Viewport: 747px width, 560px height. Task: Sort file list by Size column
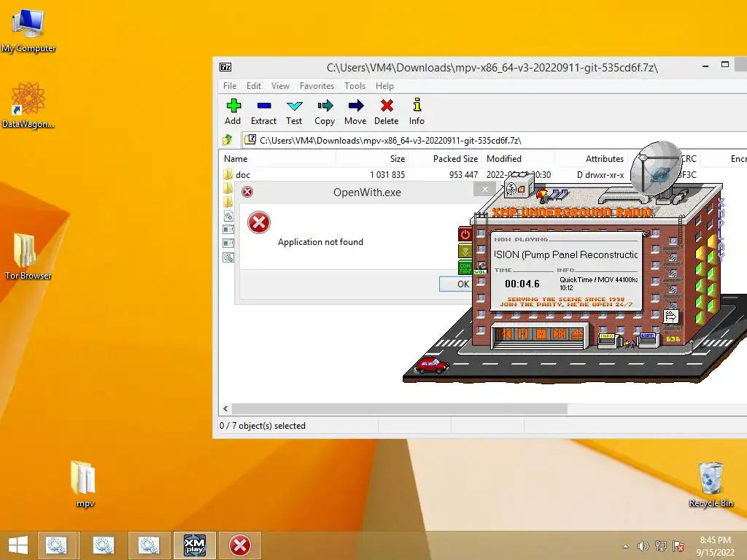coord(372,158)
